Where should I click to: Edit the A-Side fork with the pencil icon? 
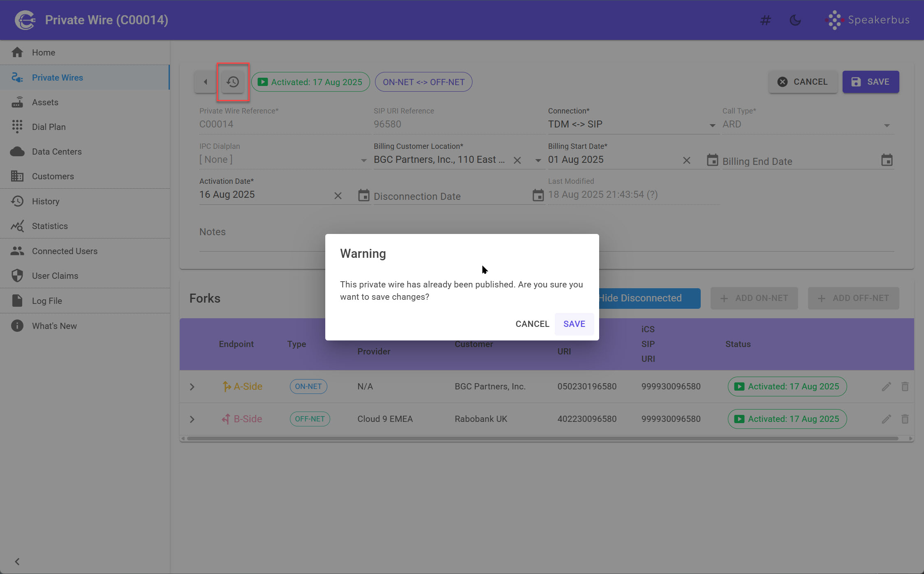coord(887,387)
